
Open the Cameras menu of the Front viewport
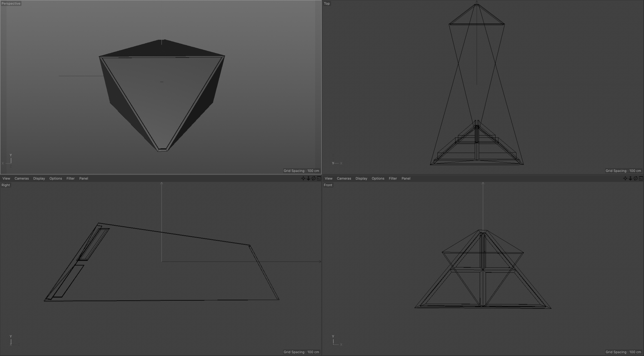pyautogui.click(x=344, y=178)
